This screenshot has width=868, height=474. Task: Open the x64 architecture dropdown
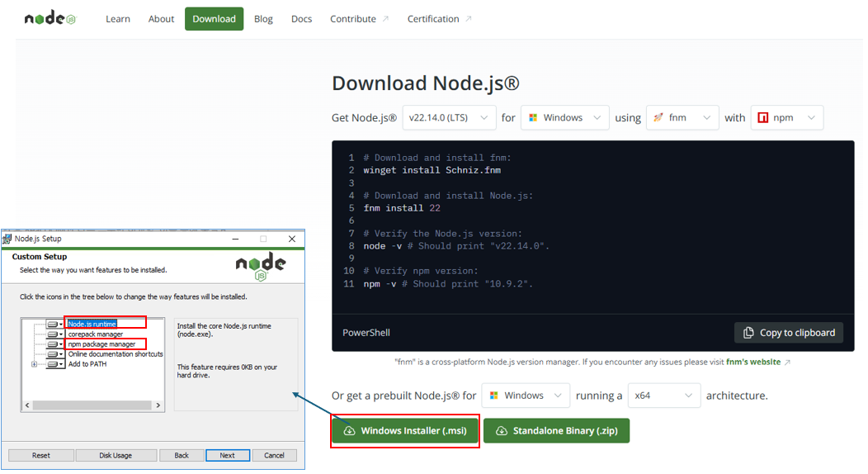(x=663, y=396)
